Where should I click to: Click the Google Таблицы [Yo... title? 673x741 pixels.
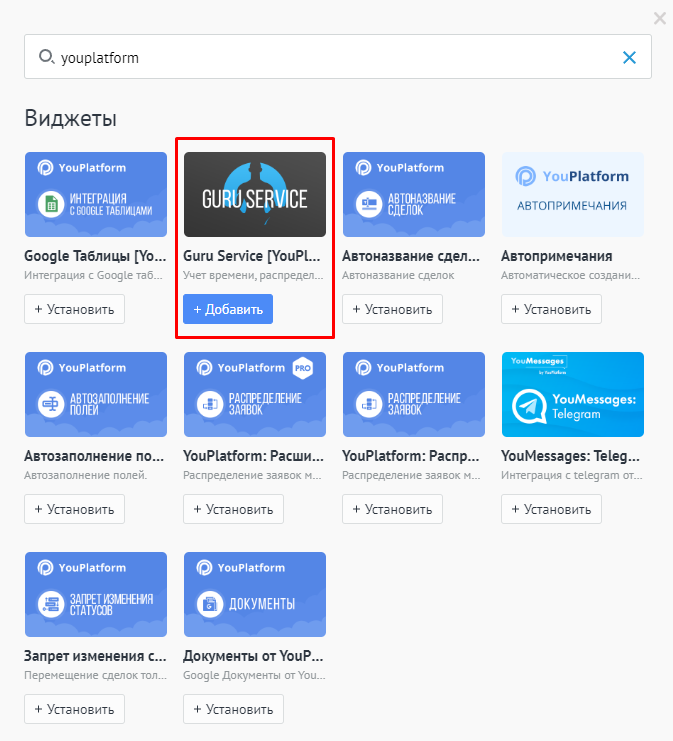tap(95, 256)
